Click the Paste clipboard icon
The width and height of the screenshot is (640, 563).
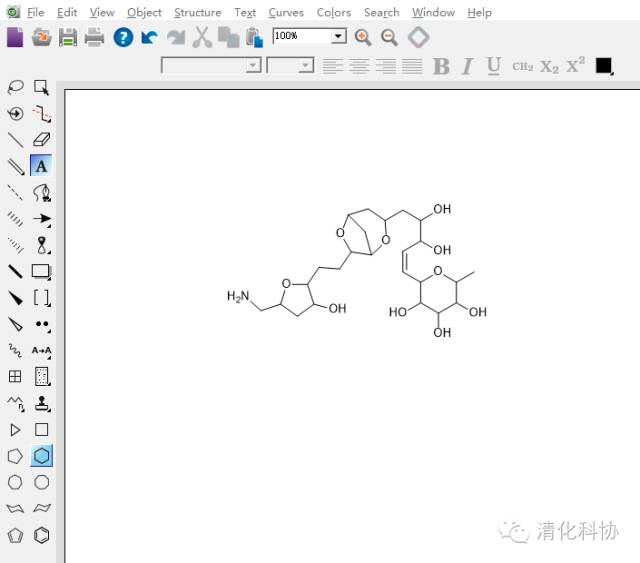[255, 38]
